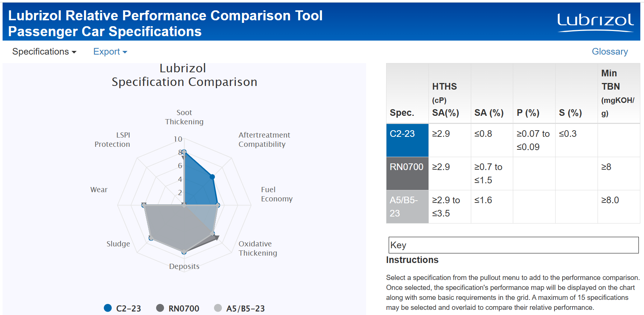Screen dimensions: 644x315
Task: Click the Sludge data point on chart
Action: [150, 238]
